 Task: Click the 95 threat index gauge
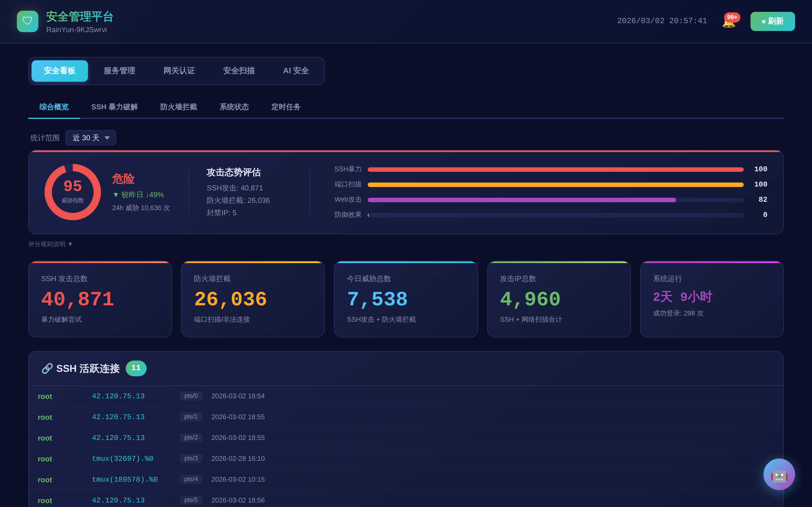click(73, 192)
